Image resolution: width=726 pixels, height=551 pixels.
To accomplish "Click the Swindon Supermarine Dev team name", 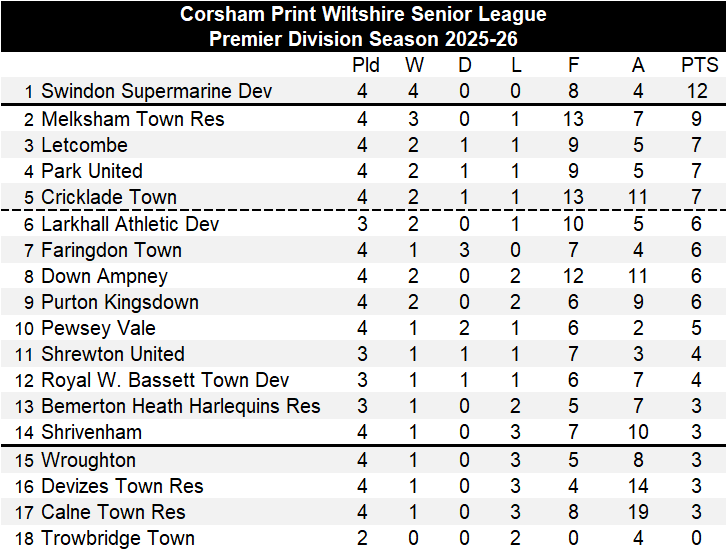I will (156, 91).
